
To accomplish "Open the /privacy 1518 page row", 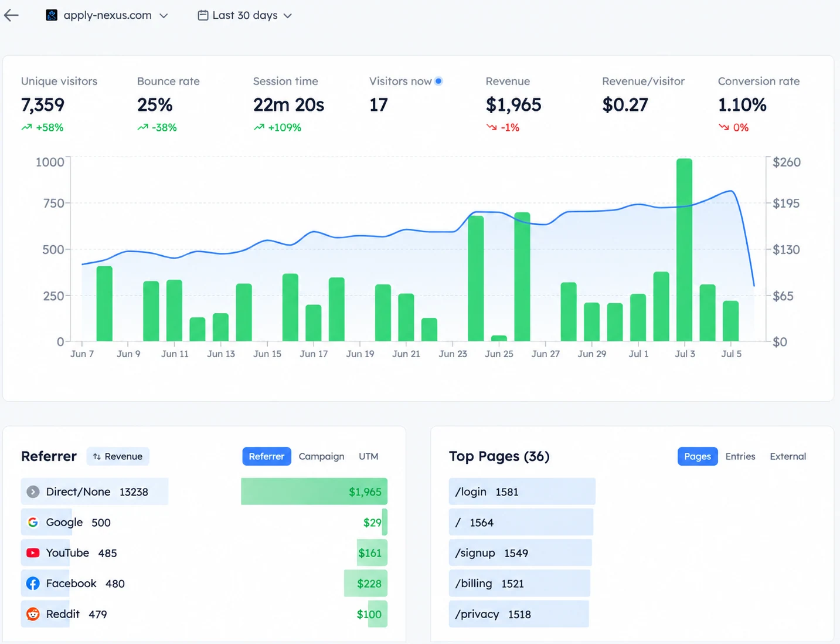I will (x=519, y=614).
